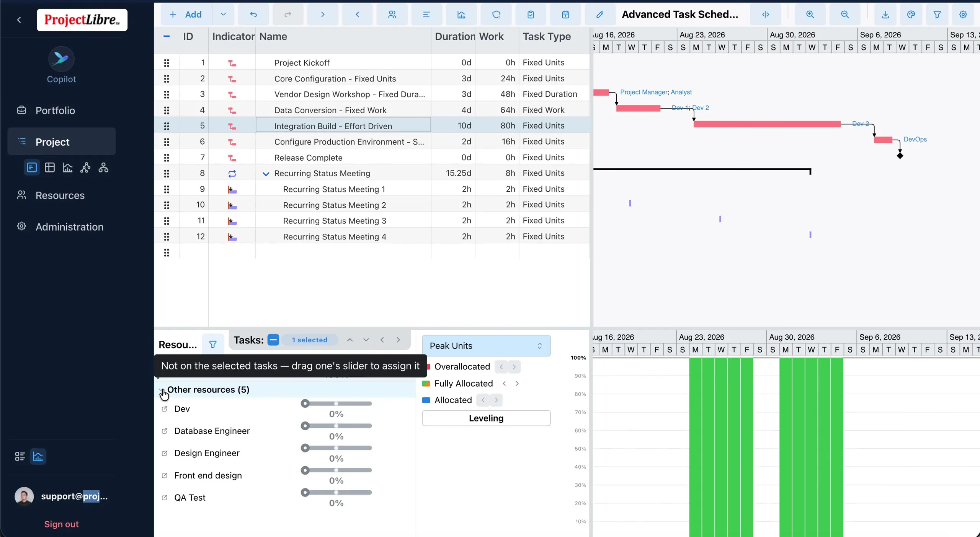
Task: Click the clipboard check toolbar icon
Action: click(531, 15)
